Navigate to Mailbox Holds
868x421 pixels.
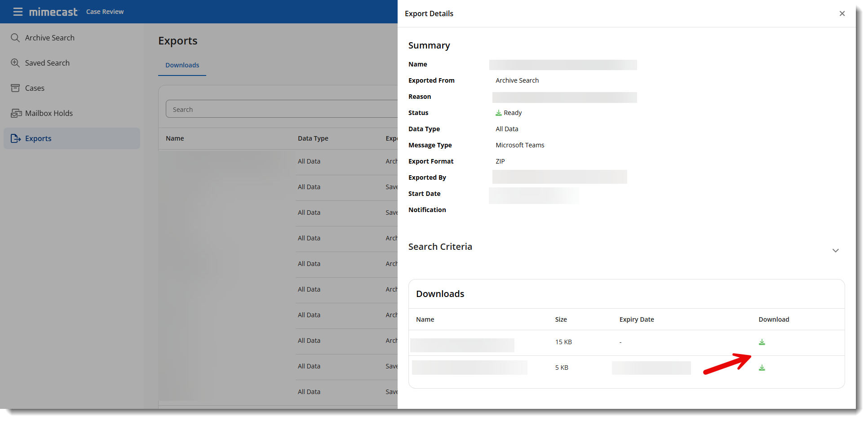coord(49,113)
